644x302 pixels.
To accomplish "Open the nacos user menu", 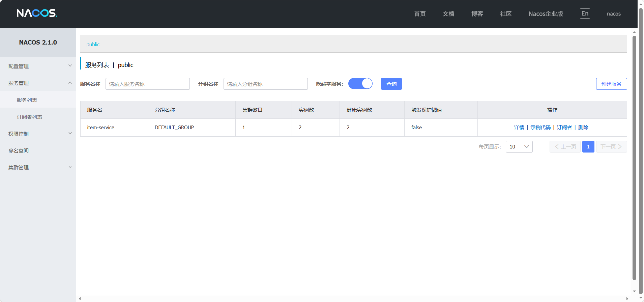I will pos(614,14).
